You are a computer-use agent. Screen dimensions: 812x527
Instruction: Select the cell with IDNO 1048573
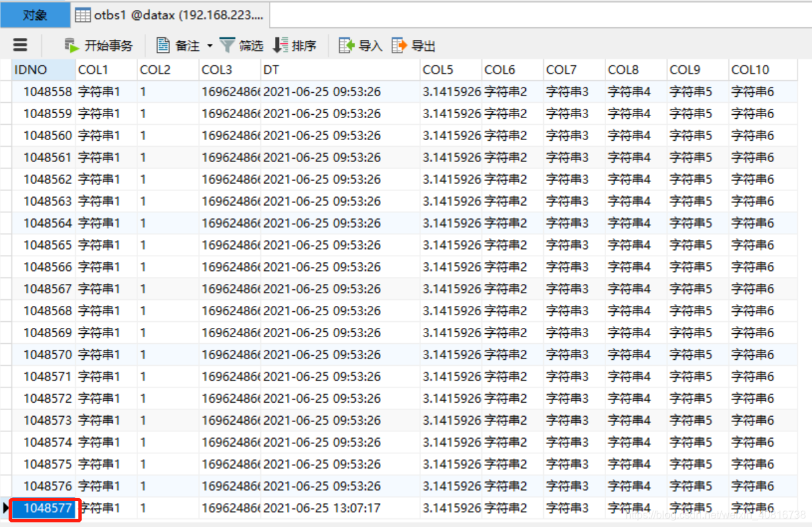tap(44, 420)
